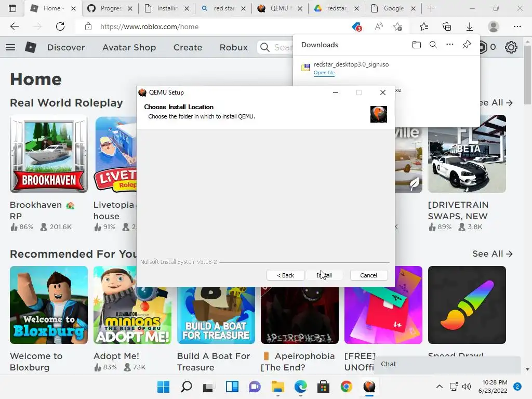Open the Discover page

(66, 47)
